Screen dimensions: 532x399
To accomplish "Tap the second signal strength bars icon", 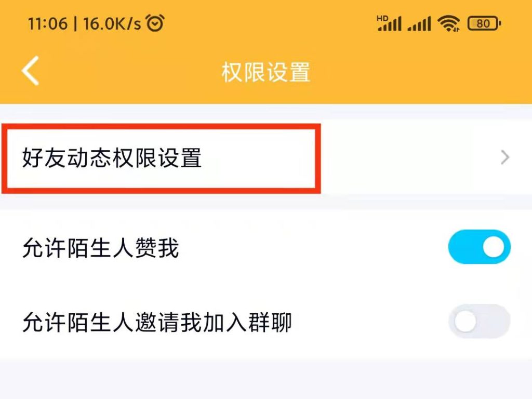I will click(419, 24).
